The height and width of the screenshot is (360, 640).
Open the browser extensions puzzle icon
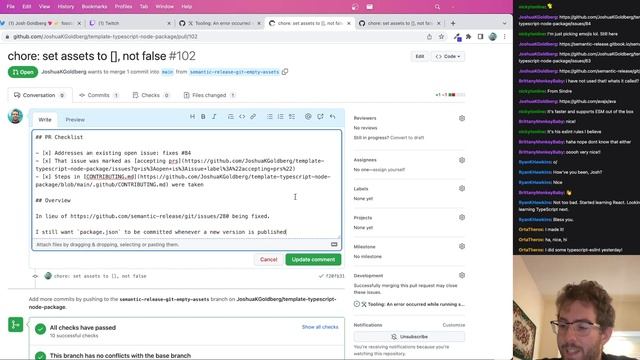[x=469, y=37]
